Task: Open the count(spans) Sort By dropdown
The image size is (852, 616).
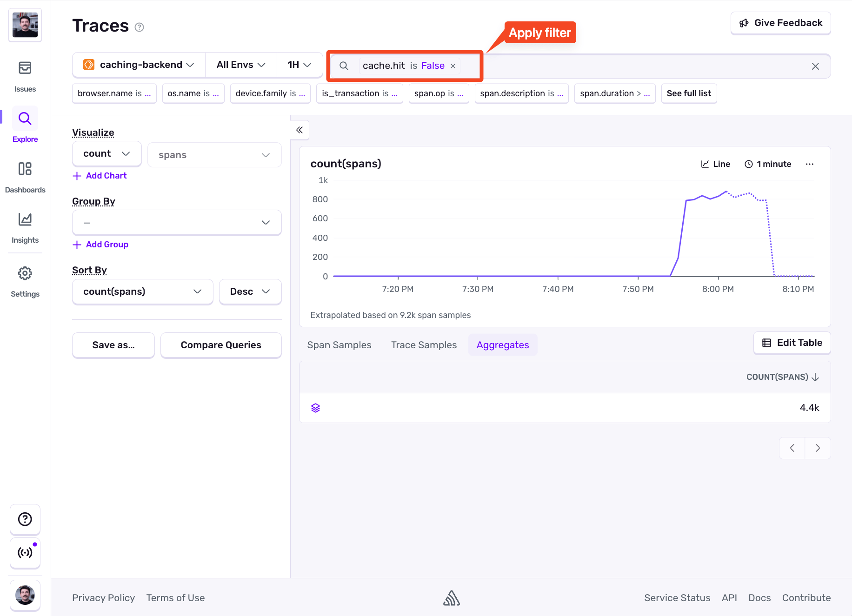Action: (x=143, y=291)
